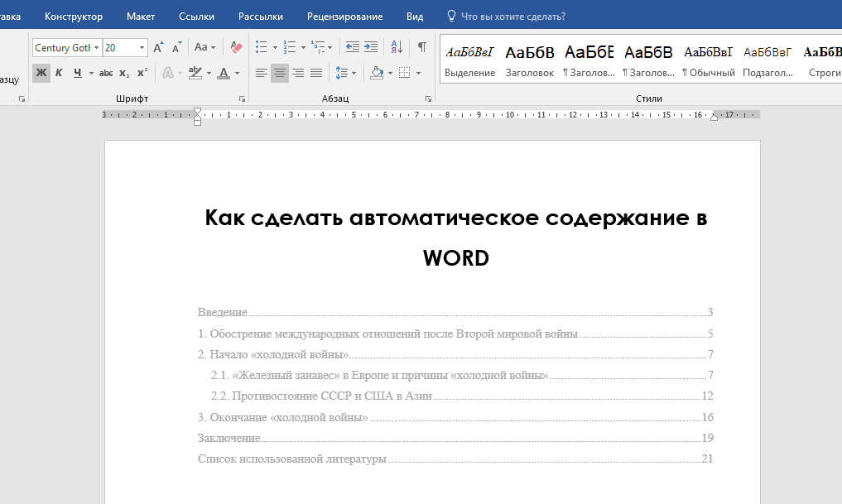
Task: Open the highlight color dropdown arrow
Action: pos(209,73)
